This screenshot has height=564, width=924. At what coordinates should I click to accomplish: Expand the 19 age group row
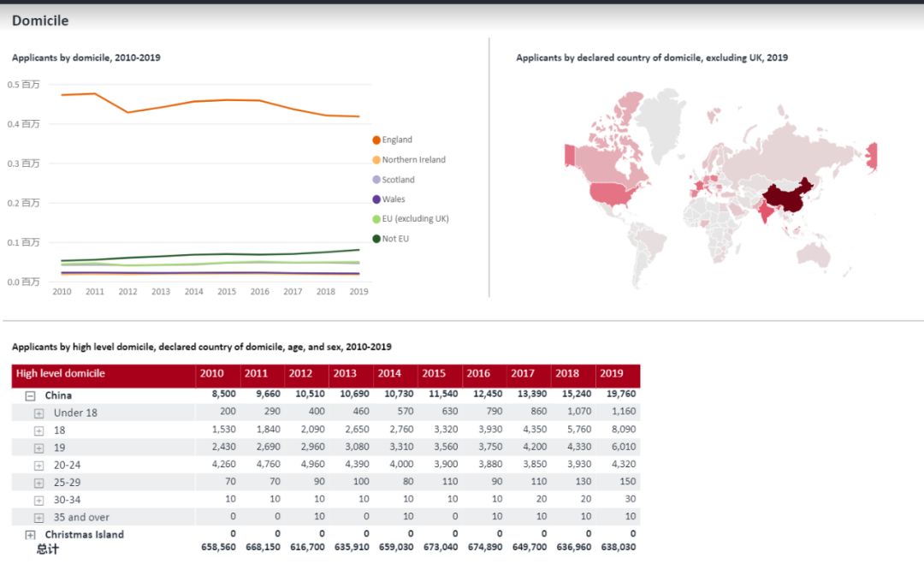(x=38, y=448)
